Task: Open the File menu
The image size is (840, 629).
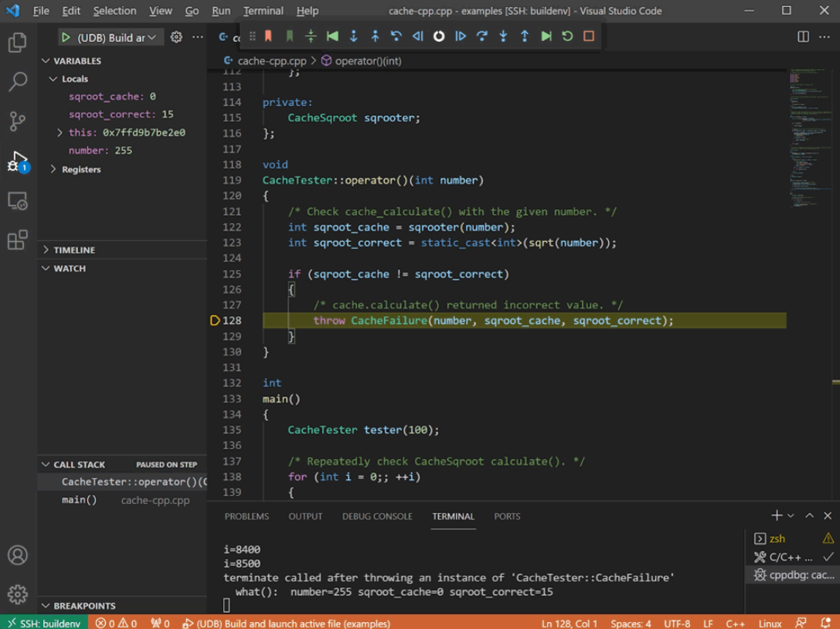Action: 41,11
